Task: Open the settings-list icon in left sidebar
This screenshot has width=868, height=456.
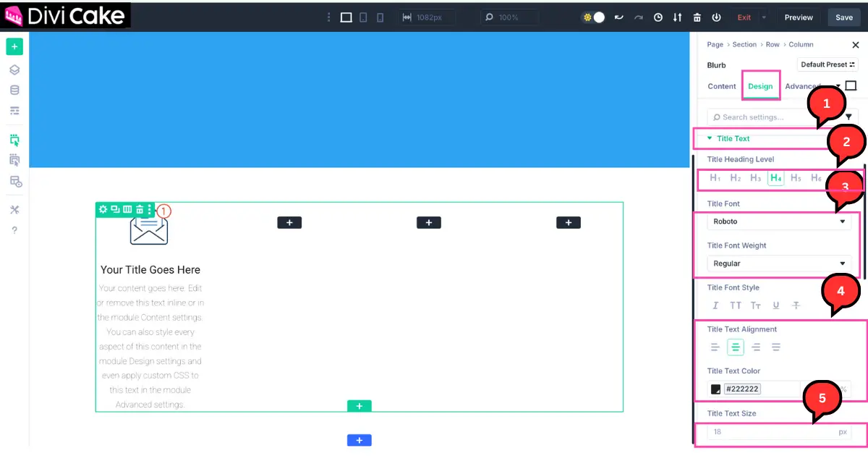Action: (x=14, y=111)
